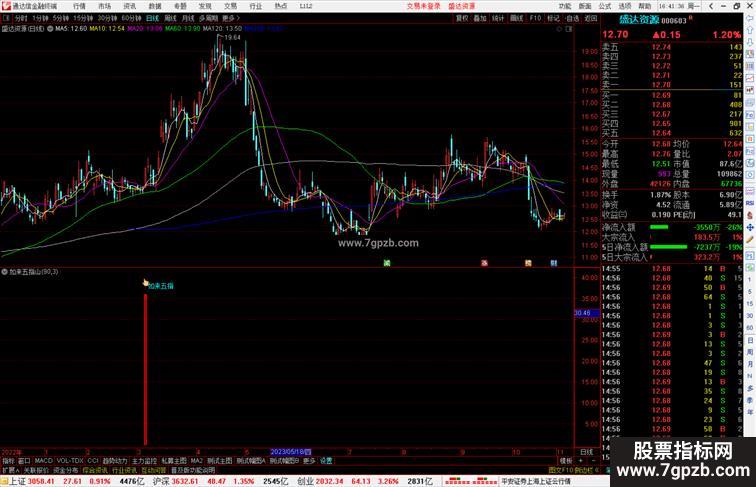Select the CCI indicator tab
This screenshot has width=756, height=487.
click(x=93, y=461)
